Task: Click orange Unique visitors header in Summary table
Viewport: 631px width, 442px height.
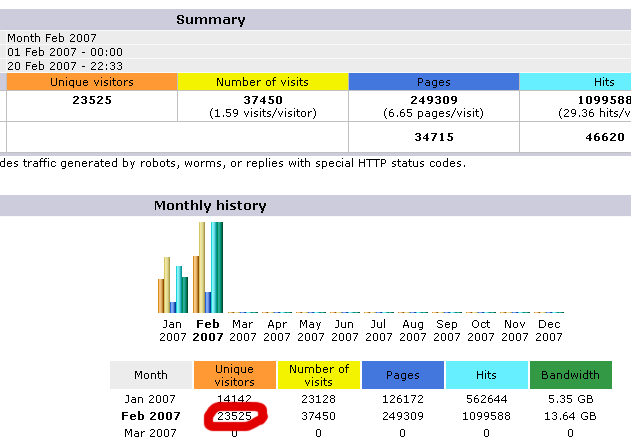Action: point(92,82)
